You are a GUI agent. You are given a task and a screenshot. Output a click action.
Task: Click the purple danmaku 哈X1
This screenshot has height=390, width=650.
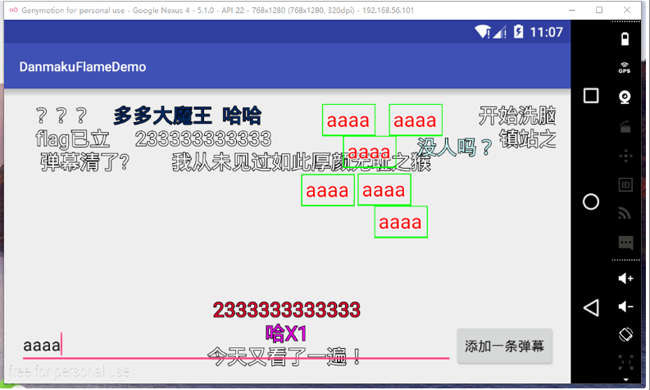tap(286, 333)
